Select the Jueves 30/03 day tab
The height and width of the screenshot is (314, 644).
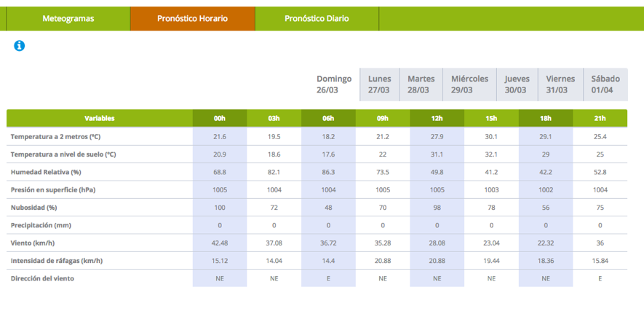point(517,85)
